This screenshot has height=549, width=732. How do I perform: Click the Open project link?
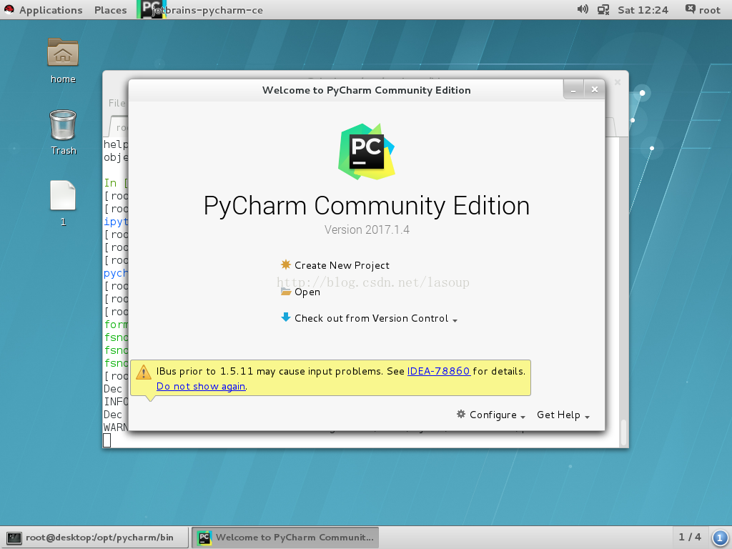(x=307, y=292)
